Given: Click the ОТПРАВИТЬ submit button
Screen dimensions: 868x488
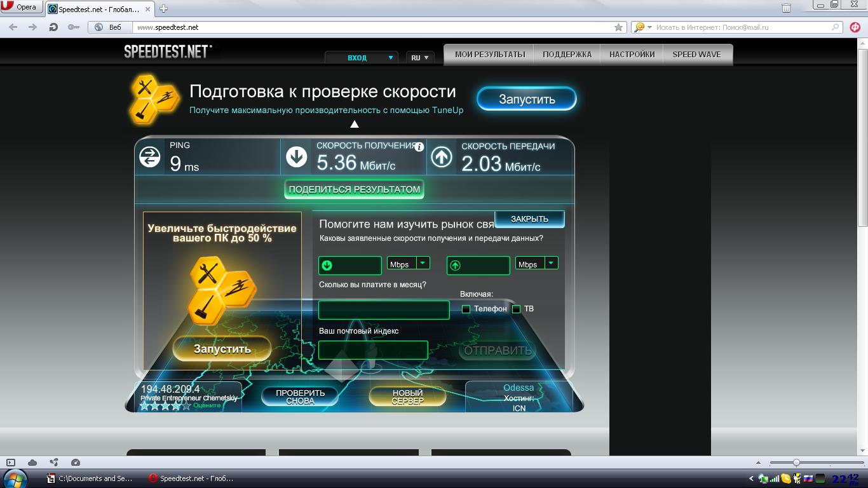Looking at the screenshot, I should coord(497,351).
